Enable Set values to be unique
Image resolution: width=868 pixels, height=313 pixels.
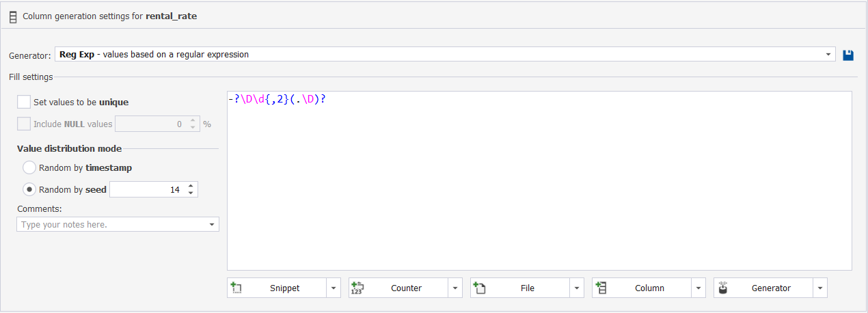tap(24, 102)
